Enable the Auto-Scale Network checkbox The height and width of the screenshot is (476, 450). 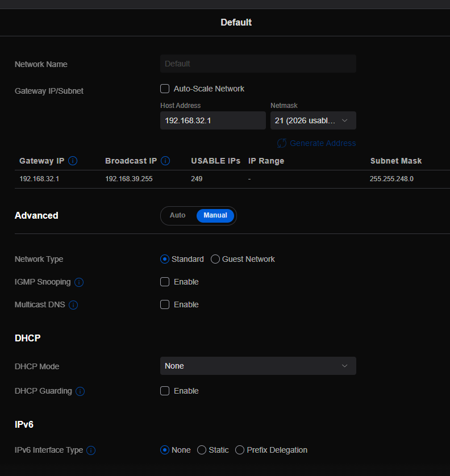coord(165,89)
